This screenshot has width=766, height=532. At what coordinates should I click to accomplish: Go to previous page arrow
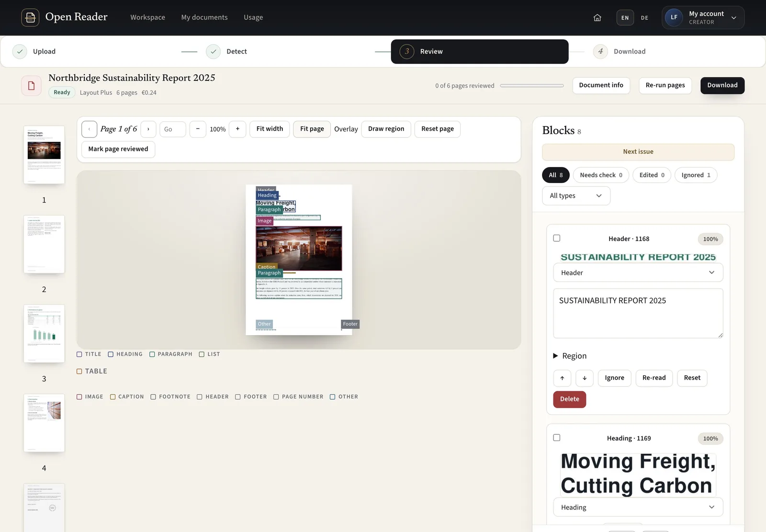tap(89, 129)
